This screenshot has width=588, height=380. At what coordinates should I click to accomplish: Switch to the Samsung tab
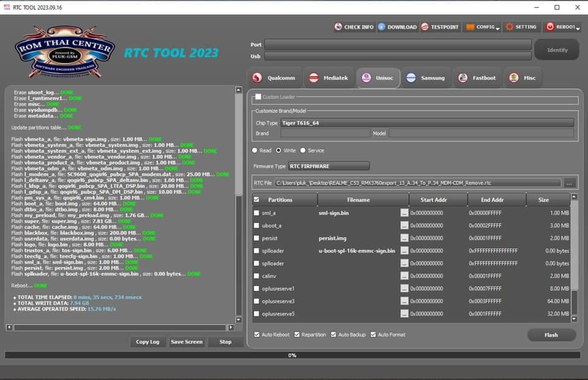(426, 78)
